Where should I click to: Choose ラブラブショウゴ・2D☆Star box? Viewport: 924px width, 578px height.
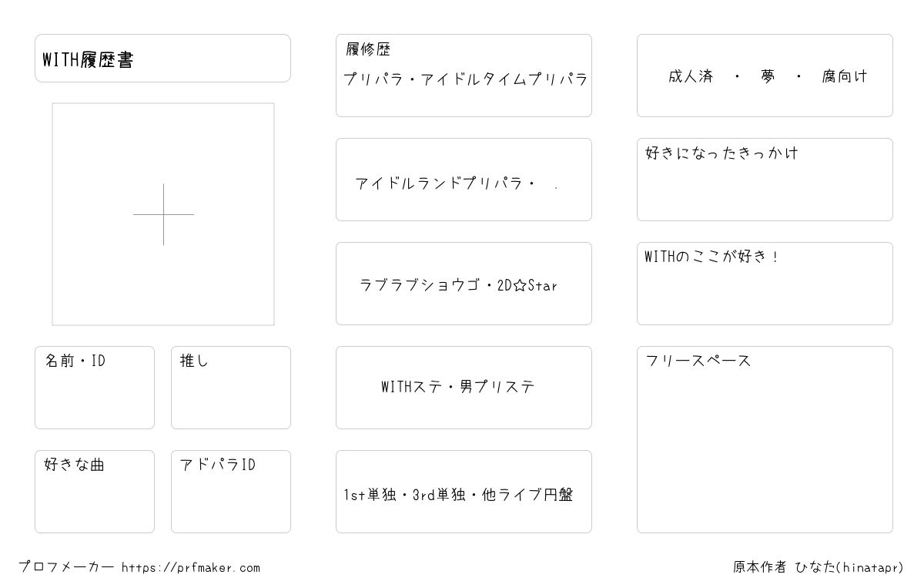pyautogui.click(x=464, y=284)
